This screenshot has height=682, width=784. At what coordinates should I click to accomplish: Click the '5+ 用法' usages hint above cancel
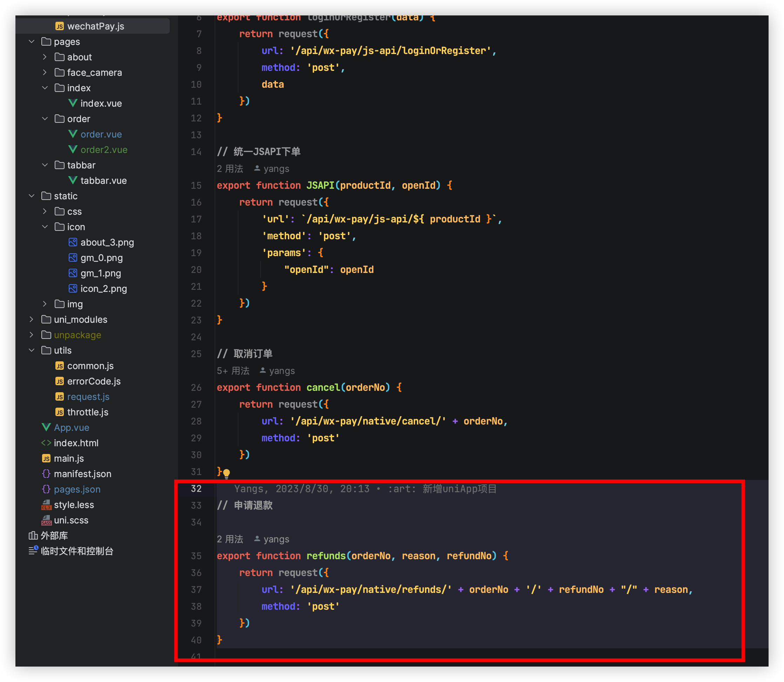click(233, 371)
